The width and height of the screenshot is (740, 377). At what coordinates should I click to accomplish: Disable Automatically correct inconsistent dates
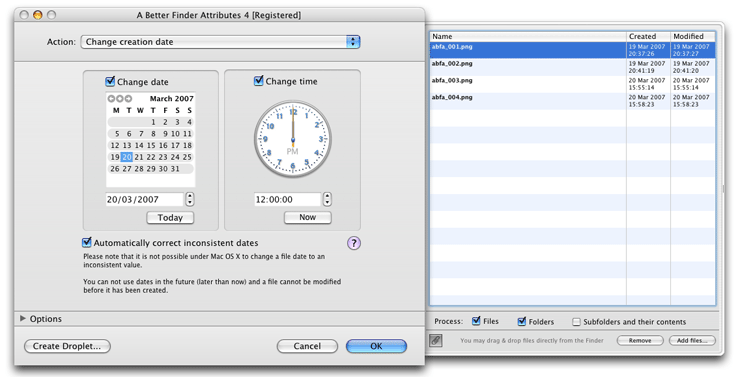(x=86, y=243)
